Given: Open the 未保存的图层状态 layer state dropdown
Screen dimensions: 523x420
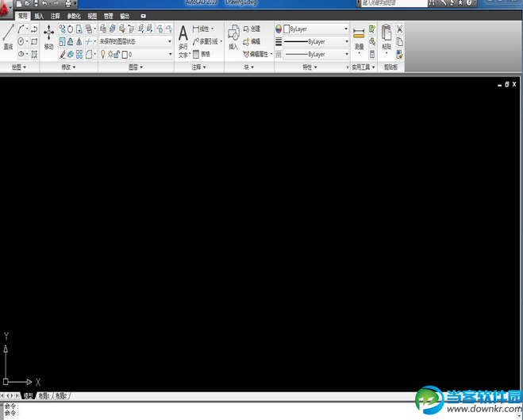Looking at the screenshot, I should click(136, 41).
